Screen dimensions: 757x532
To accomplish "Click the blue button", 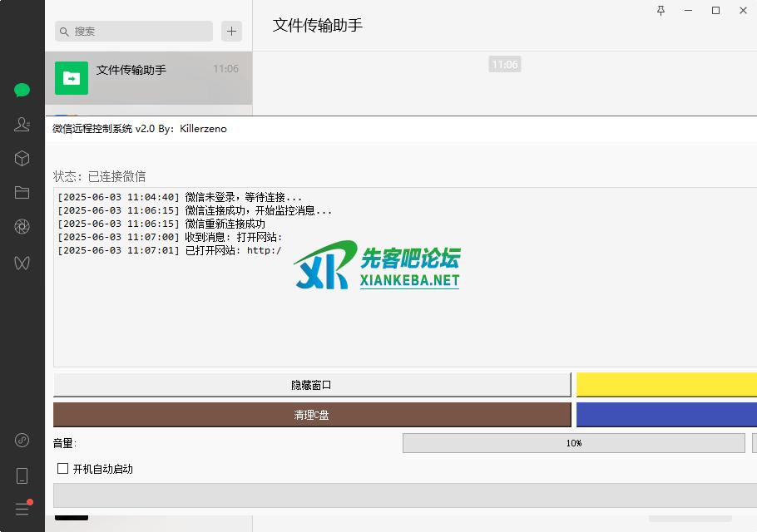I will click(666, 415).
